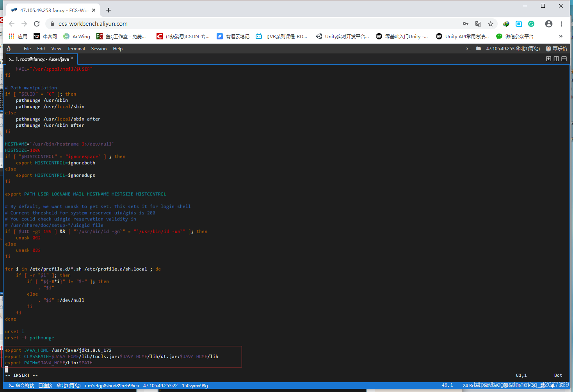Image resolution: width=573 pixels, height=392 pixels.
Task: Open the blue square extension icon
Action: (519, 24)
